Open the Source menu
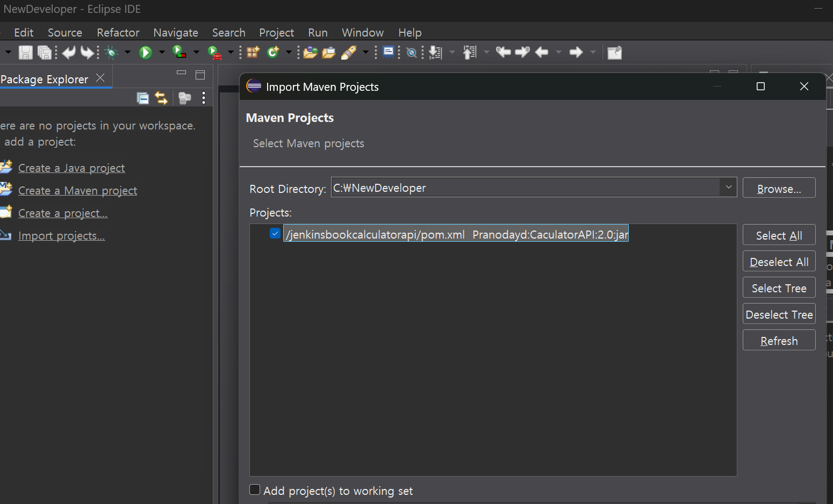The height and width of the screenshot is (504, 833). pos(65,33)
